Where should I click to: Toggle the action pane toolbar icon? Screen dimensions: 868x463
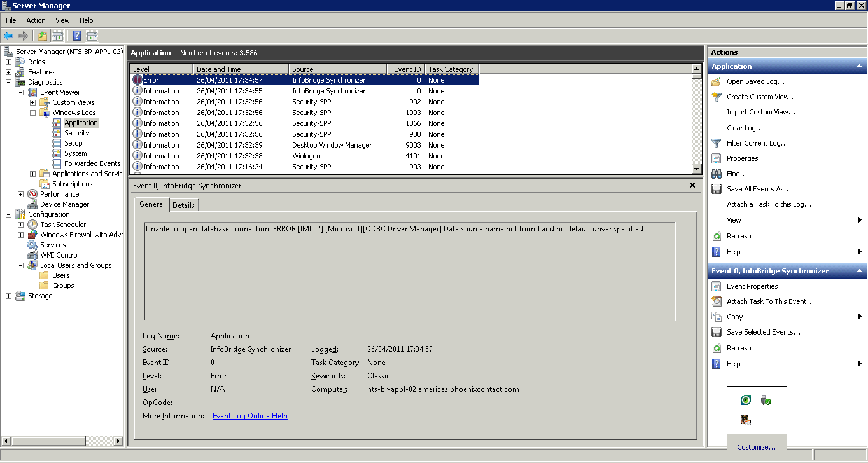(x=92, y=36)
